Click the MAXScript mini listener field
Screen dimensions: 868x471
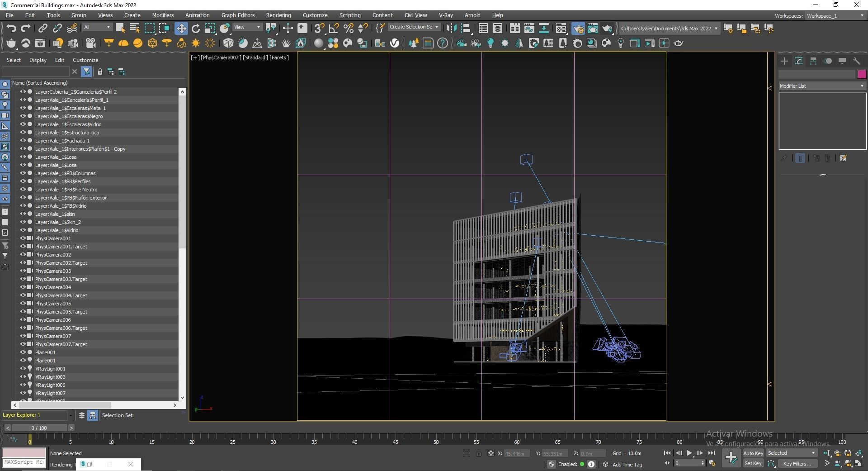(24, 462)
